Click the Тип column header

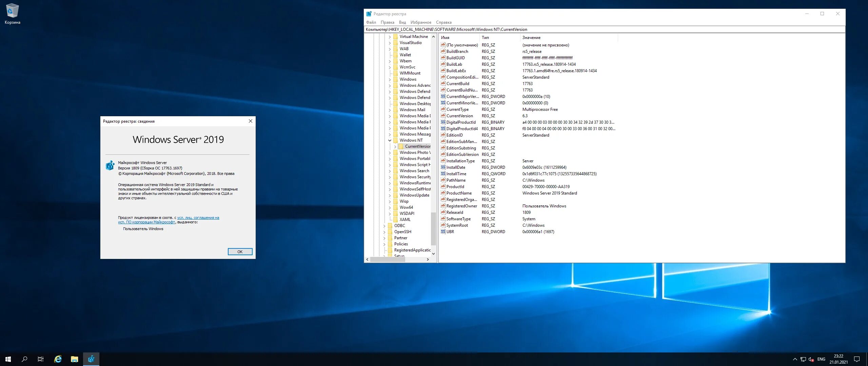click(500, 38)
